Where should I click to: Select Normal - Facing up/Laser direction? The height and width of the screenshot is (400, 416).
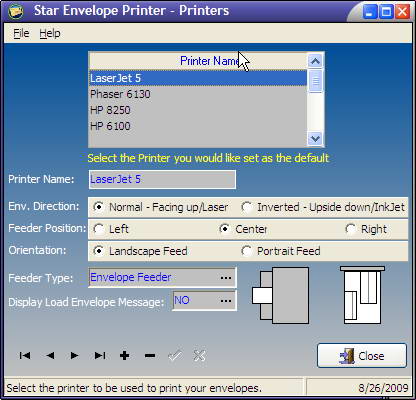(x=161, y=207)
